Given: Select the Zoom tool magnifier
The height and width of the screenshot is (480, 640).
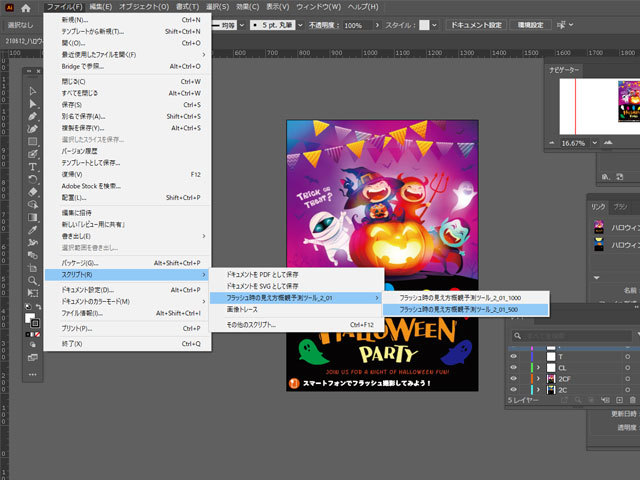Looking at the screenshot, I should pos(33,281).
